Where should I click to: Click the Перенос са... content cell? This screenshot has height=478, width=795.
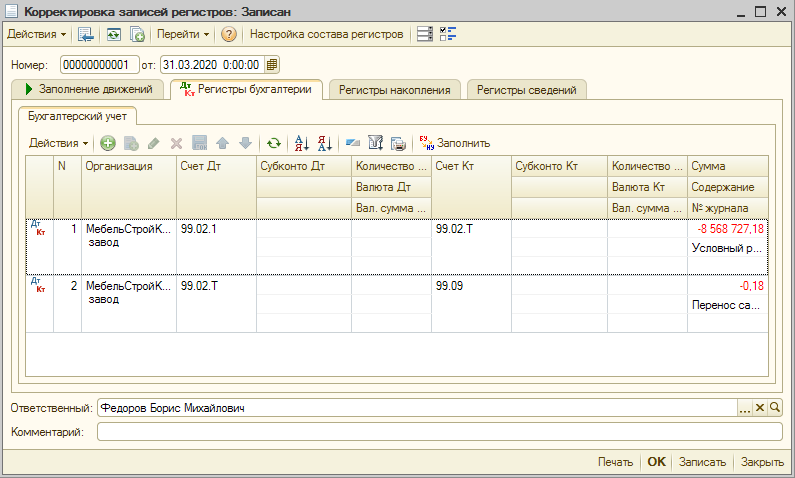(728, 305)
